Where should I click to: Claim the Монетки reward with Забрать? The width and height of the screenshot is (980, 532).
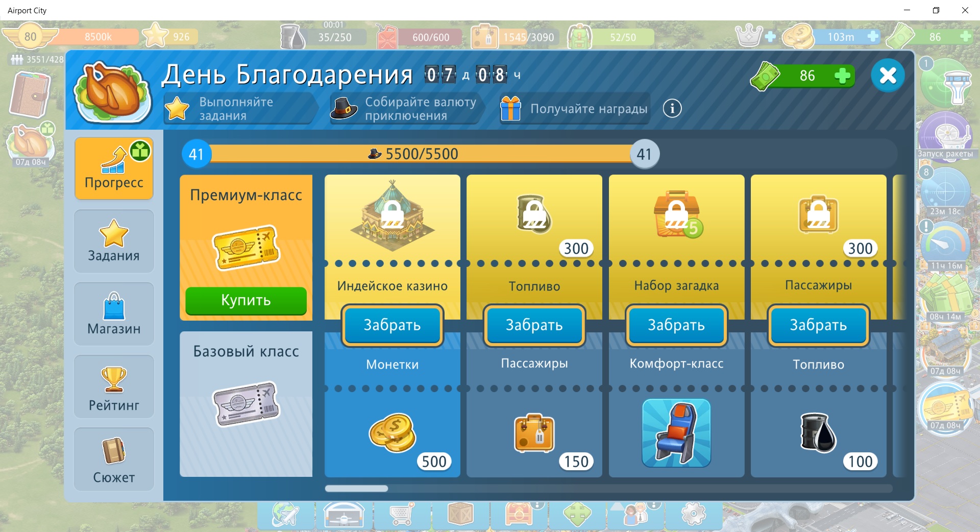392,325
